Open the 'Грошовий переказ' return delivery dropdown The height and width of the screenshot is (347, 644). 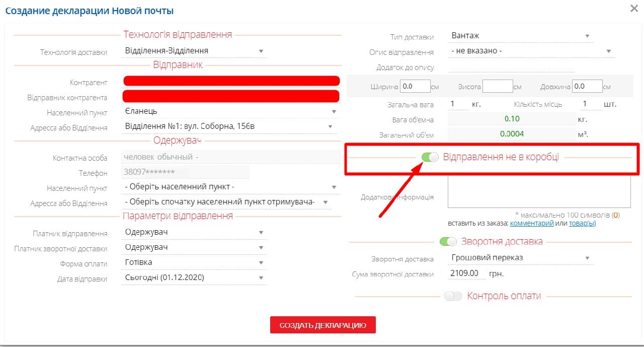click(x=520, y=258)
